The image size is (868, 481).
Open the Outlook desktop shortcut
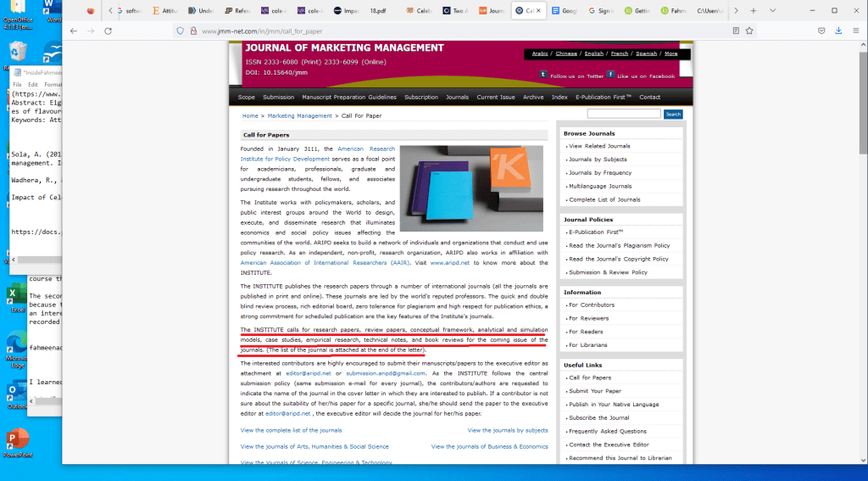click(15, 394)
